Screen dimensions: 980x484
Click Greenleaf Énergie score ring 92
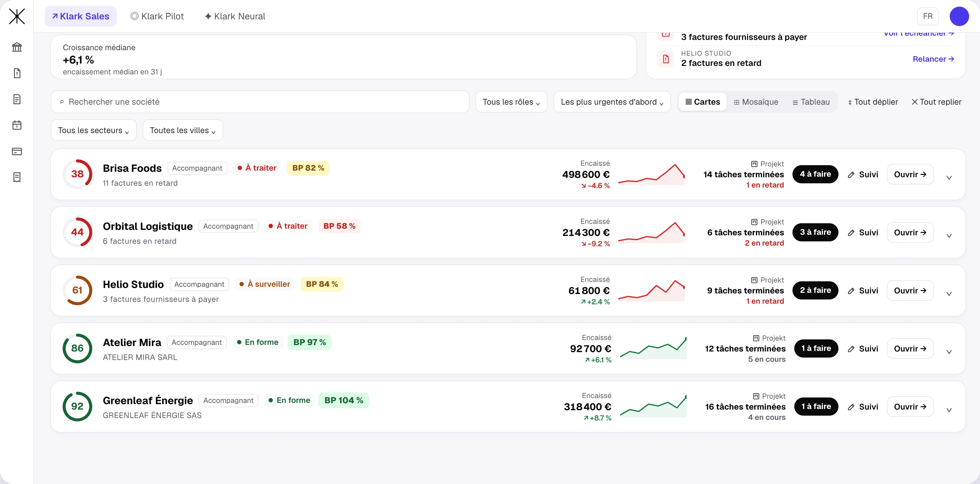coord(77,406)
